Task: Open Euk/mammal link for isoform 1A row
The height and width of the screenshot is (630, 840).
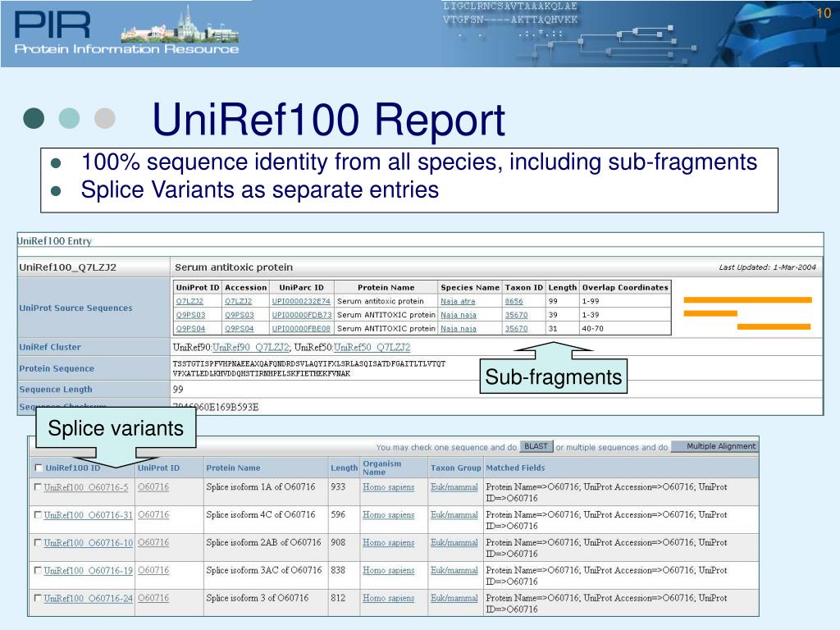Action: 454,487
